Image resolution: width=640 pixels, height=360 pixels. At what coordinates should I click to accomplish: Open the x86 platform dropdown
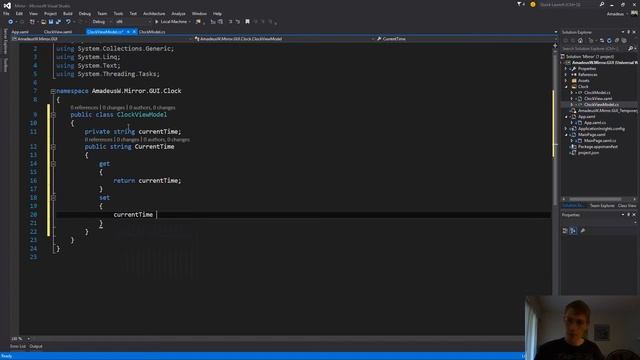point(133,22)
